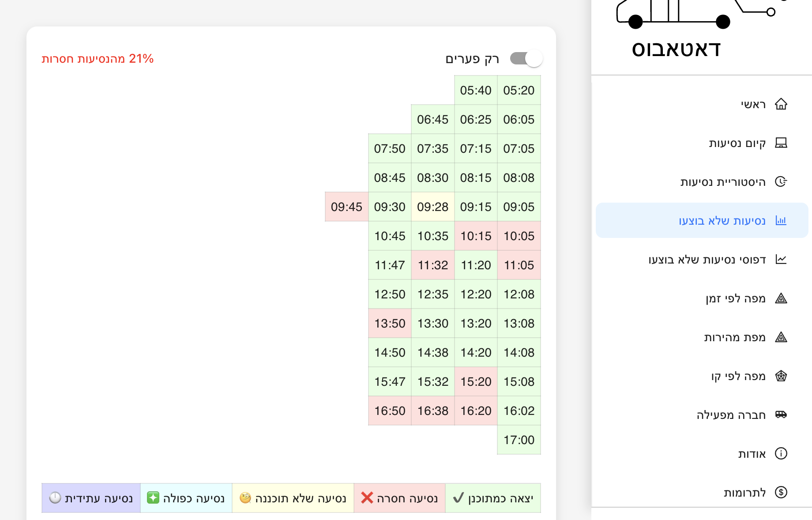Select the missing 09:45 trip cell
The image size is (812, 520).
(x=346, y=207)
